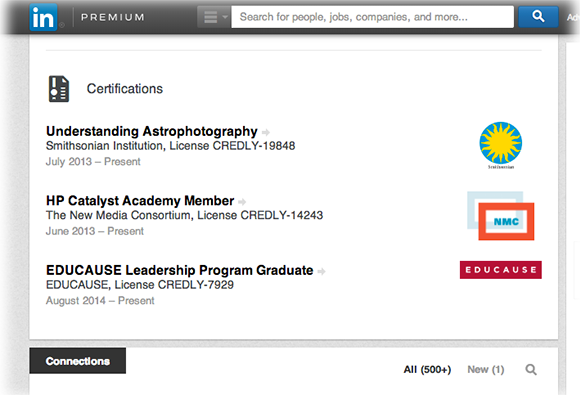Select the Connections tab
Image resolution: width=581 pixels, height=395 pixels.
(x=77, y=361)
